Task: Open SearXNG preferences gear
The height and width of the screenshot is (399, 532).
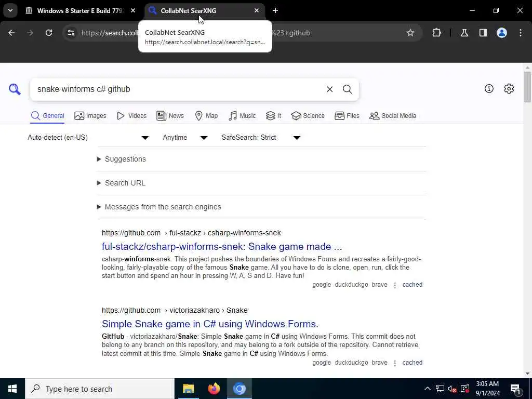Action: (509, 88)
